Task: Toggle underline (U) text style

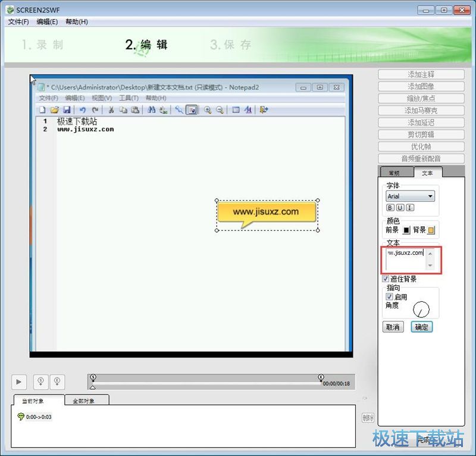Action: [x=400, y=208]
